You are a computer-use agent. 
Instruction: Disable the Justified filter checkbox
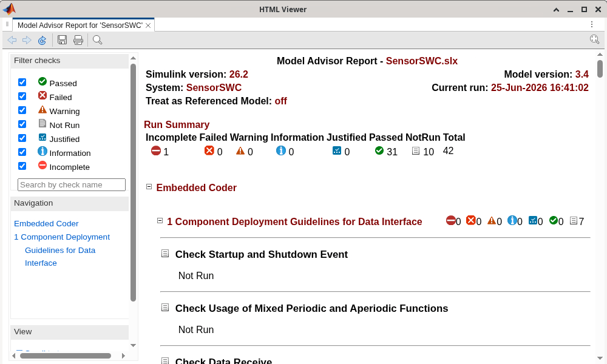(x=22, y=138)
